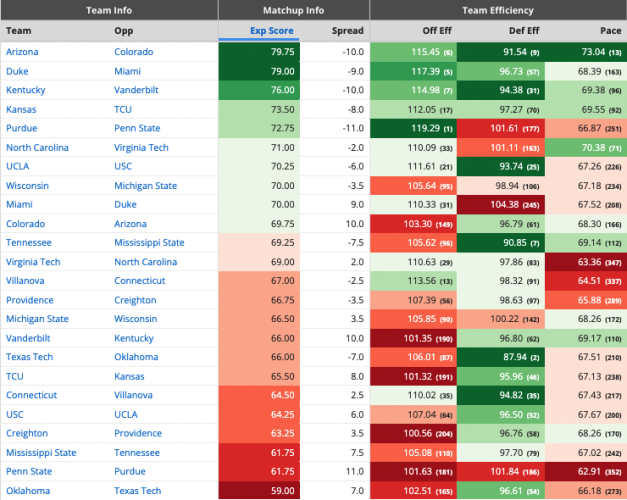The width and height of the screenshot is (627, 500).
Task: Select Off Eff cell 100.56 for Creighton
Action: click(x=413, y=433)
